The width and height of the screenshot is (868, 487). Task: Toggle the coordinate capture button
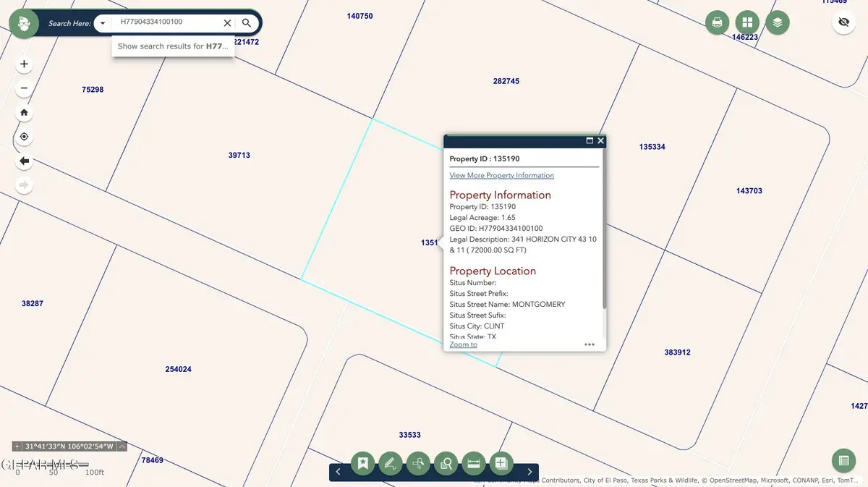[17, 446]
